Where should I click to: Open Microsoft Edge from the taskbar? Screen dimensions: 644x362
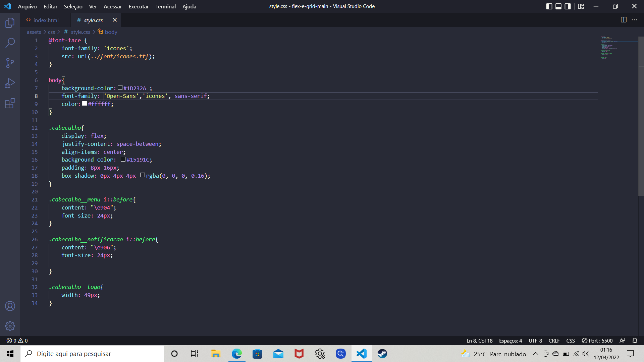(236, 354)
